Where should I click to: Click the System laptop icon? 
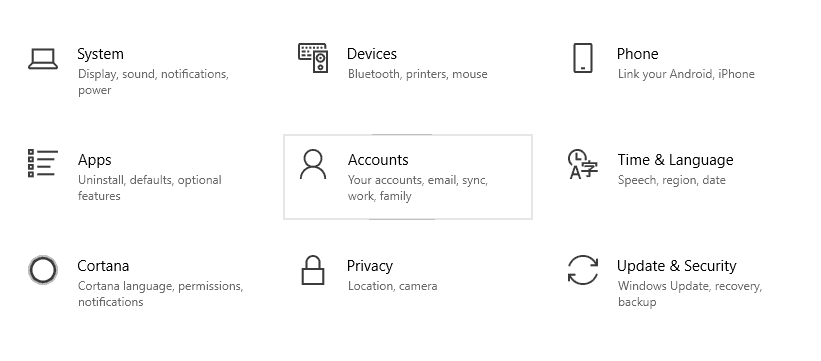pos(43,59)
